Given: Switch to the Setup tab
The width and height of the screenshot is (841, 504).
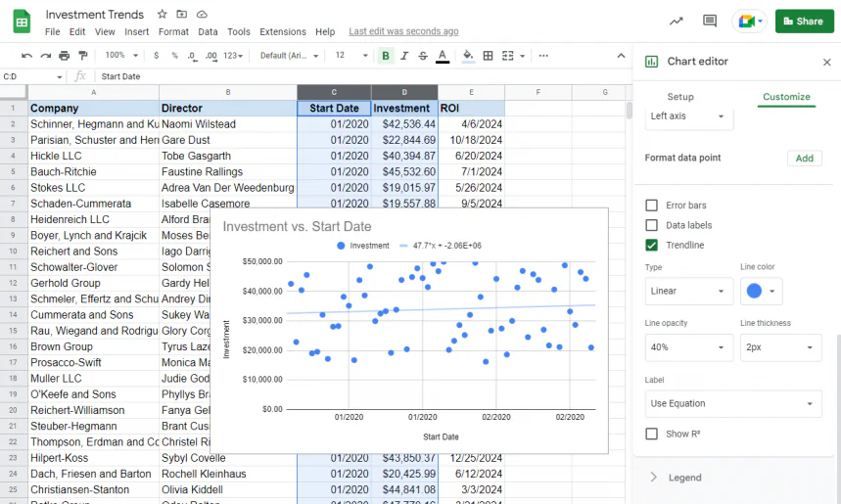Looking at the screenshot, I should click(x=680, y=97).
